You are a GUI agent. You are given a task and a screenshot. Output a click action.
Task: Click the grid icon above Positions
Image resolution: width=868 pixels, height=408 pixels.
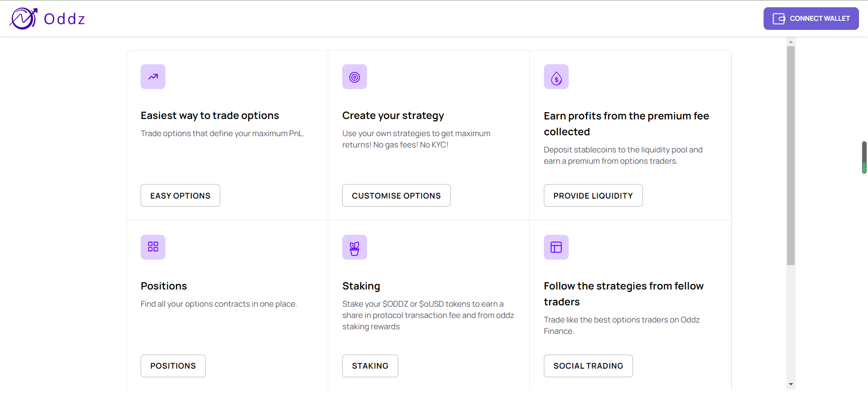153,247
